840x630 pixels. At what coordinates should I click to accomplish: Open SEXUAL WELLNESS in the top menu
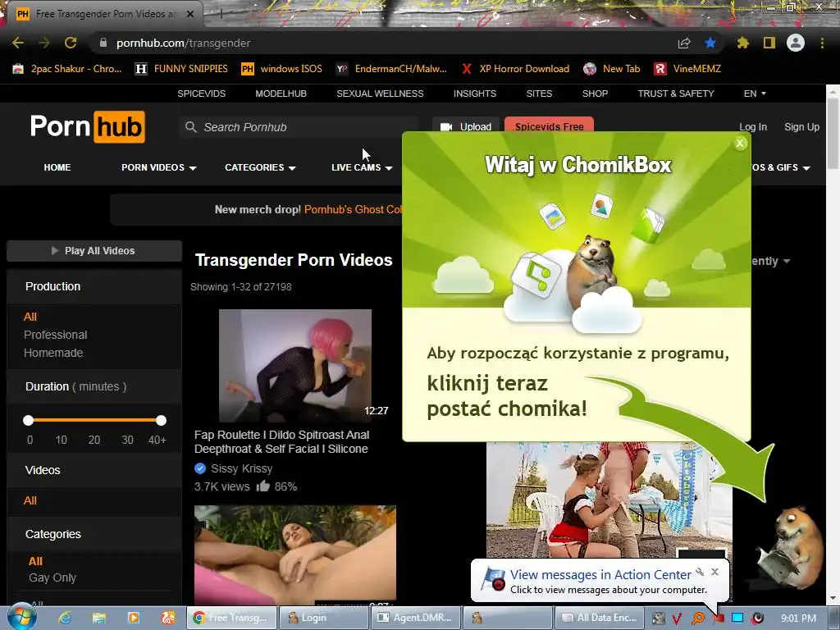tap(380, 94)
